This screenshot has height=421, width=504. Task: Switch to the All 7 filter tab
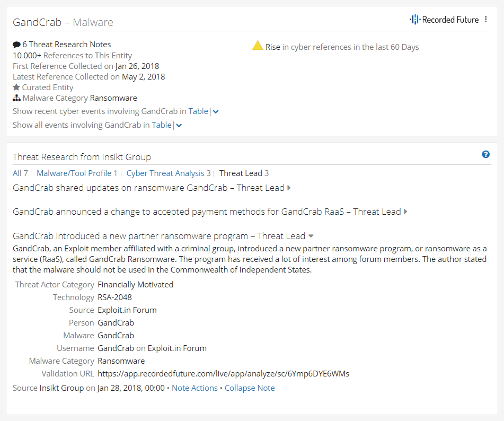tap(20, 173)
